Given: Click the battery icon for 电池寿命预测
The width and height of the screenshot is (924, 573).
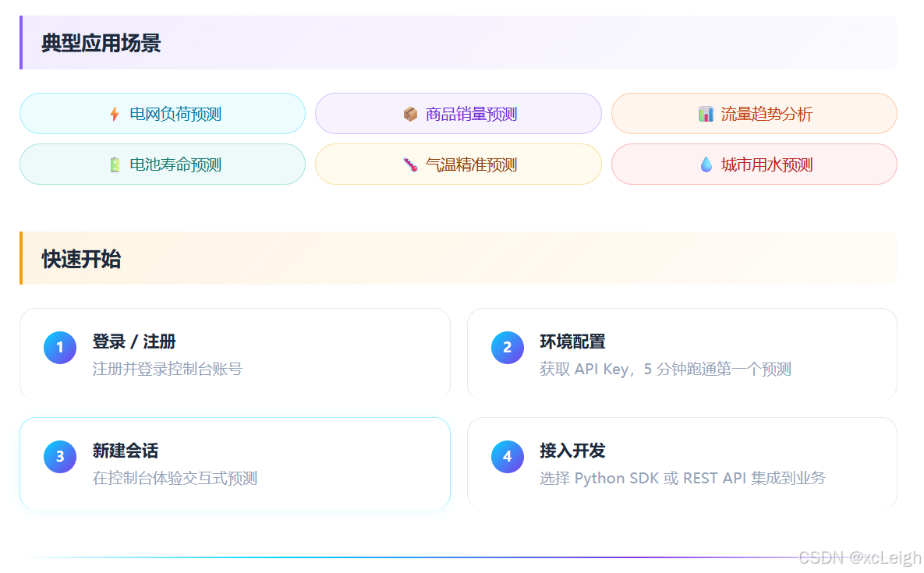Looking at the screenshot, I should 115,164.
